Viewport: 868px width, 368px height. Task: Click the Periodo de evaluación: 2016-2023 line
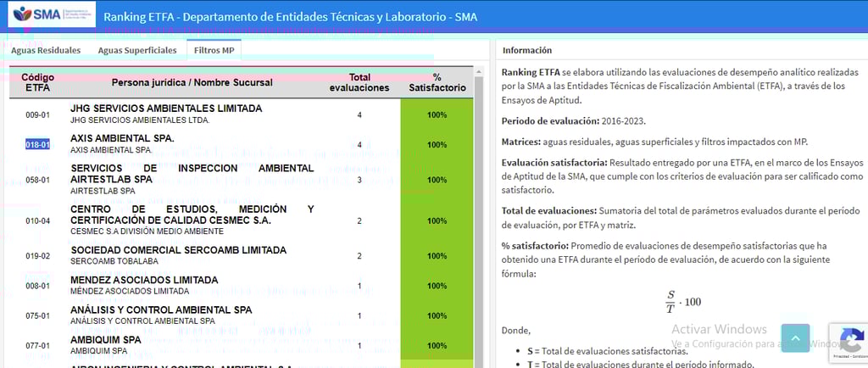pos(573,120)
